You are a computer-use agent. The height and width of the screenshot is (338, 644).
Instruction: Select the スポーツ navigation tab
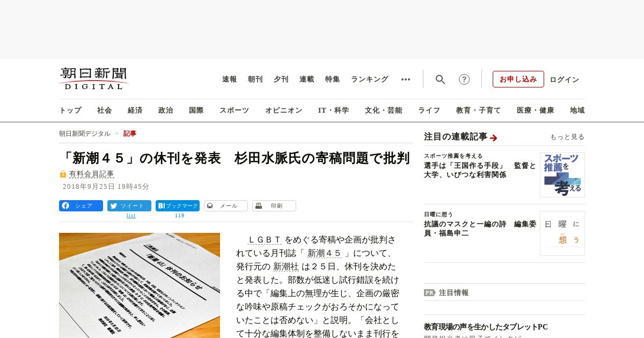tap(235, 111)
